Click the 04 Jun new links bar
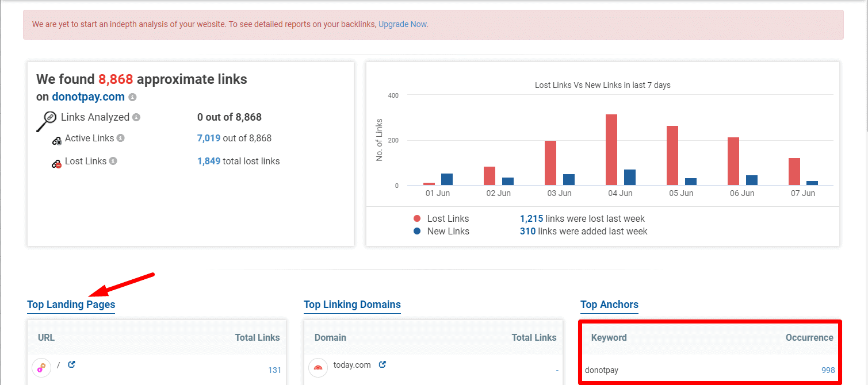The height and width of the screenshot is (385, 868). pyautogui.click(x=630, y=178)
